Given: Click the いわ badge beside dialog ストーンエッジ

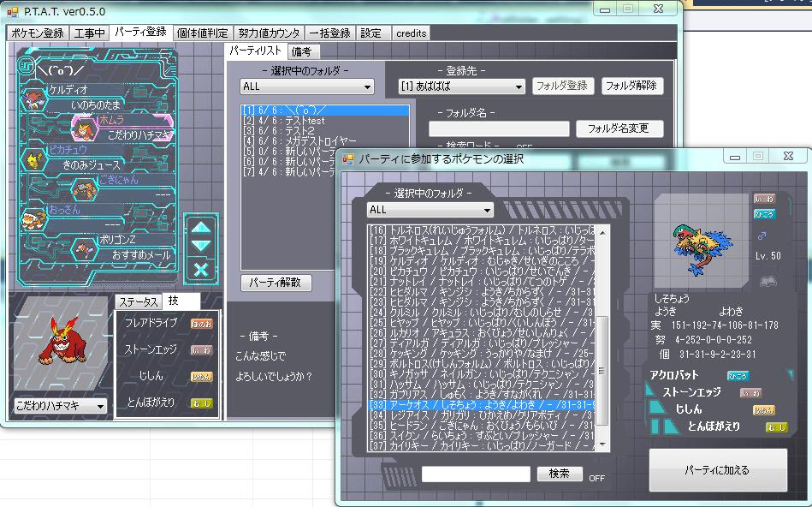Looking at the screenshot, I should pos(750,393).
